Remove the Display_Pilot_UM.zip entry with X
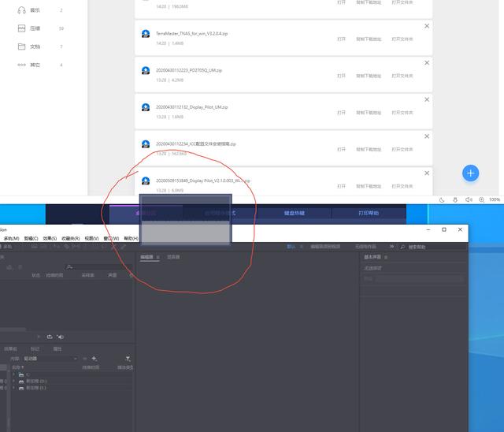This screenshot has height=432, width=504. (427, 99)
